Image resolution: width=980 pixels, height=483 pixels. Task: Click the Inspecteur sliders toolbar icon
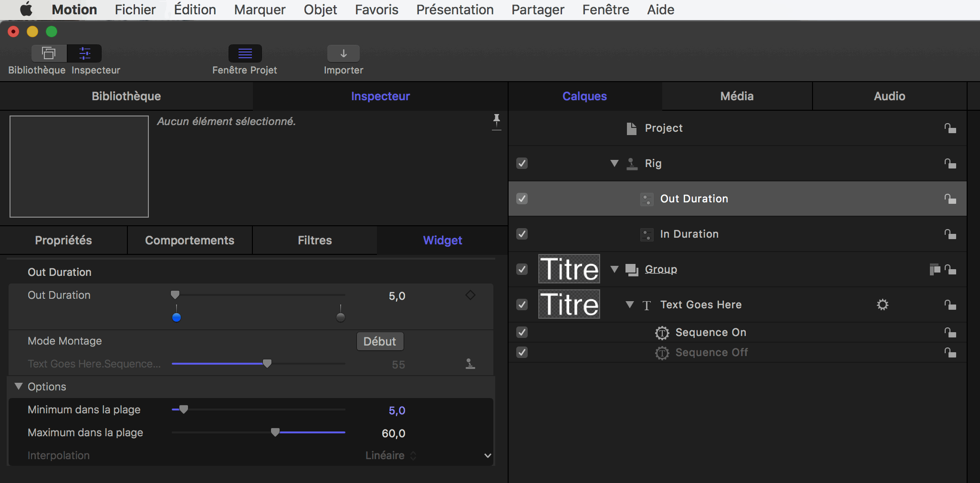click(84, 53)
